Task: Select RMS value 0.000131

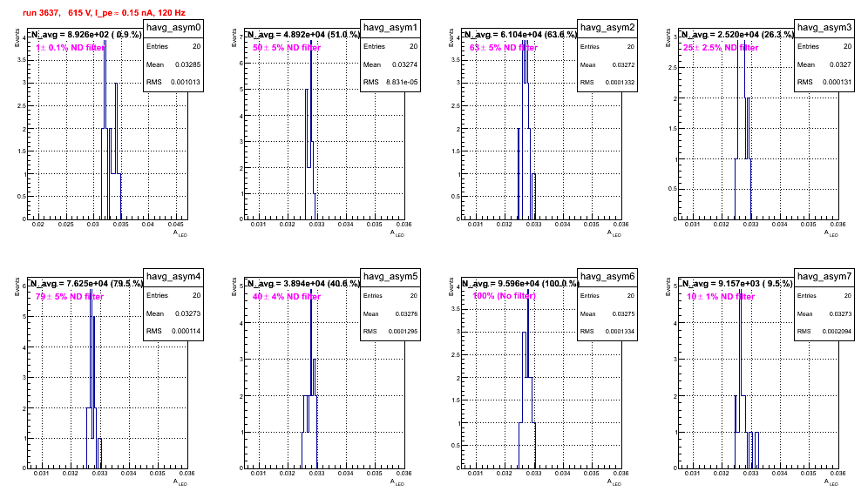Action: [837, 83]
